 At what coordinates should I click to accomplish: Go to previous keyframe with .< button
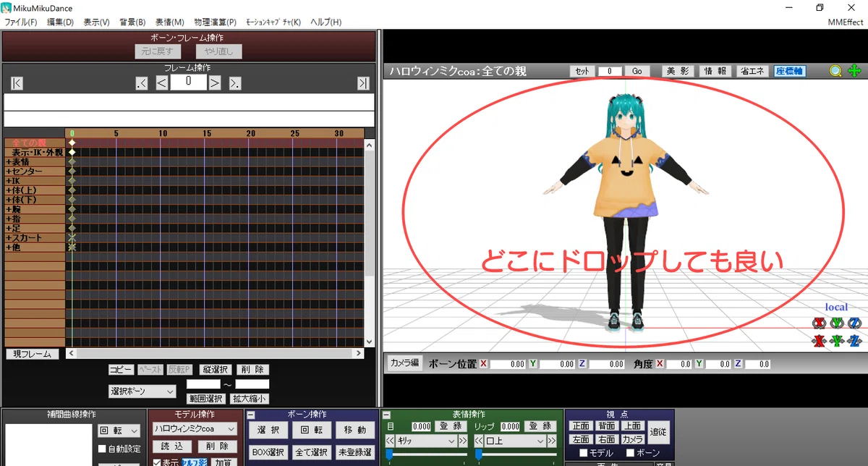(x=142, y=83)
